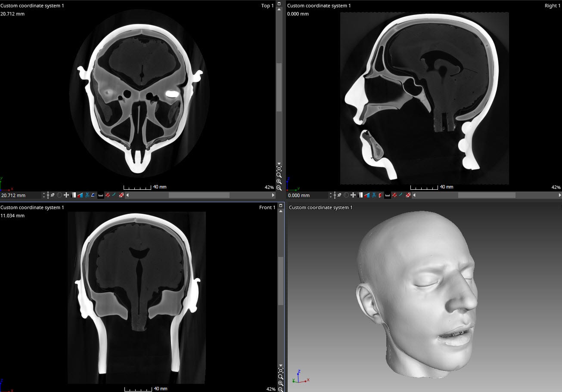562x392 pixels.
Task: Click the 'Front 1' view label
Action: coord(267,207)
